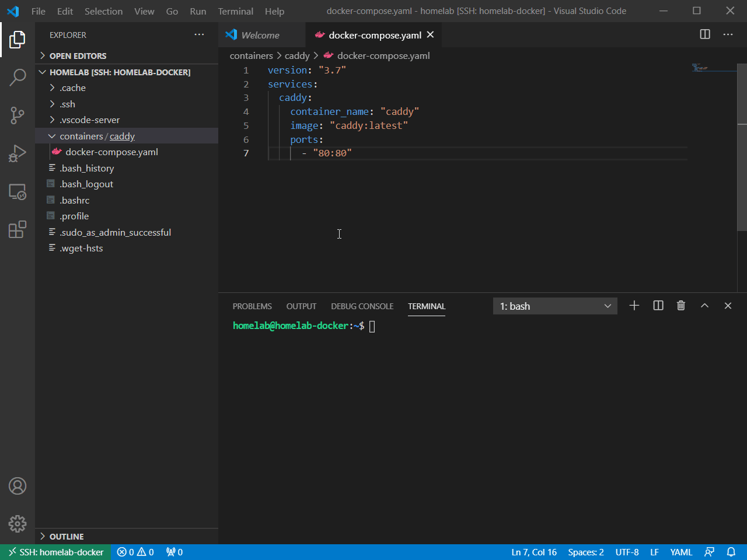
Task: Open the File menu
Action: click(x=39, y=11)
